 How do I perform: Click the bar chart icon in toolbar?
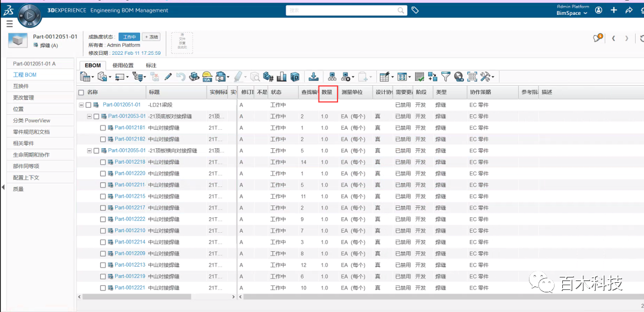[x=281, y=77]
